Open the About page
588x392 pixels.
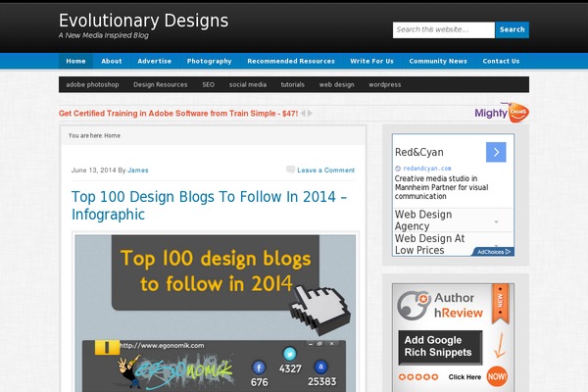pos(112,61)
